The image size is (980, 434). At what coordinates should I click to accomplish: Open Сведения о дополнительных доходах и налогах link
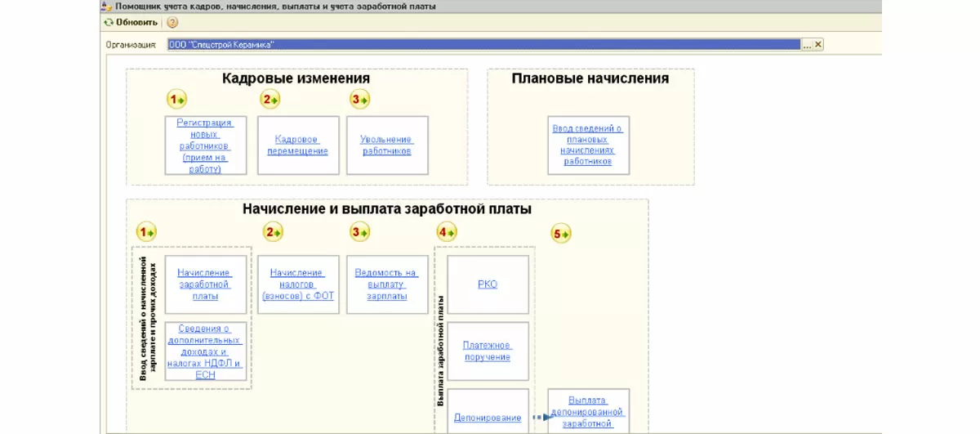[205, 351]
